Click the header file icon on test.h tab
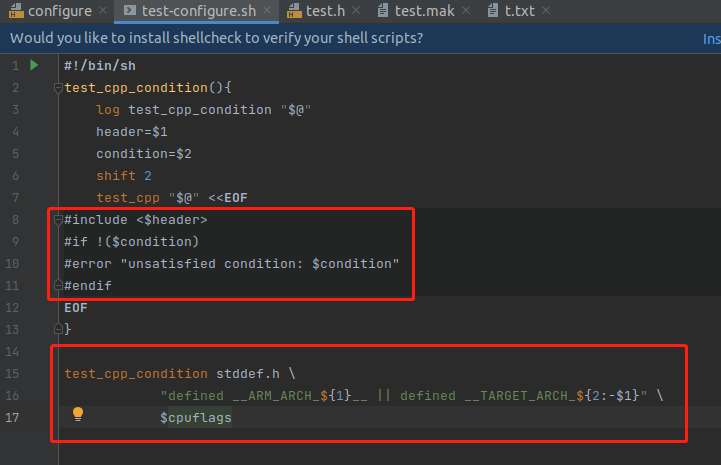The image size is (721, 465). 294,11
